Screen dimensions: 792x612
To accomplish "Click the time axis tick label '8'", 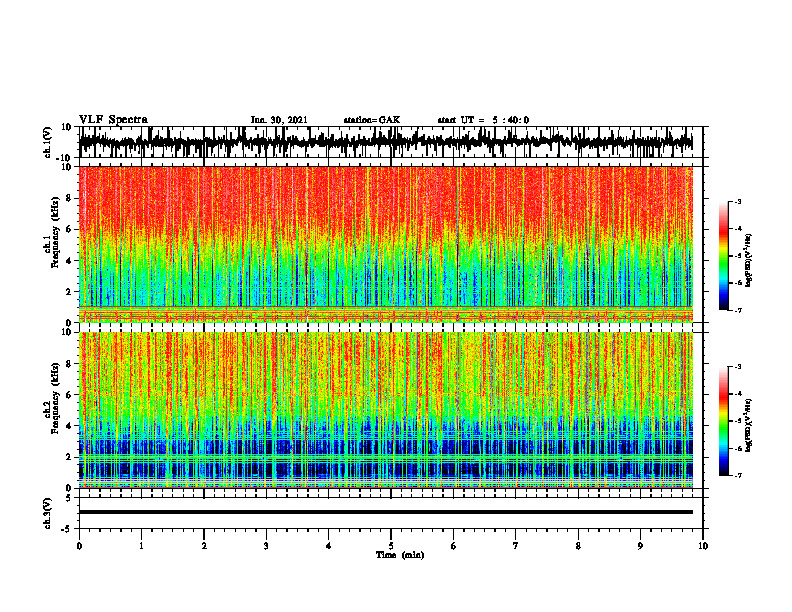I will (578, 546).
